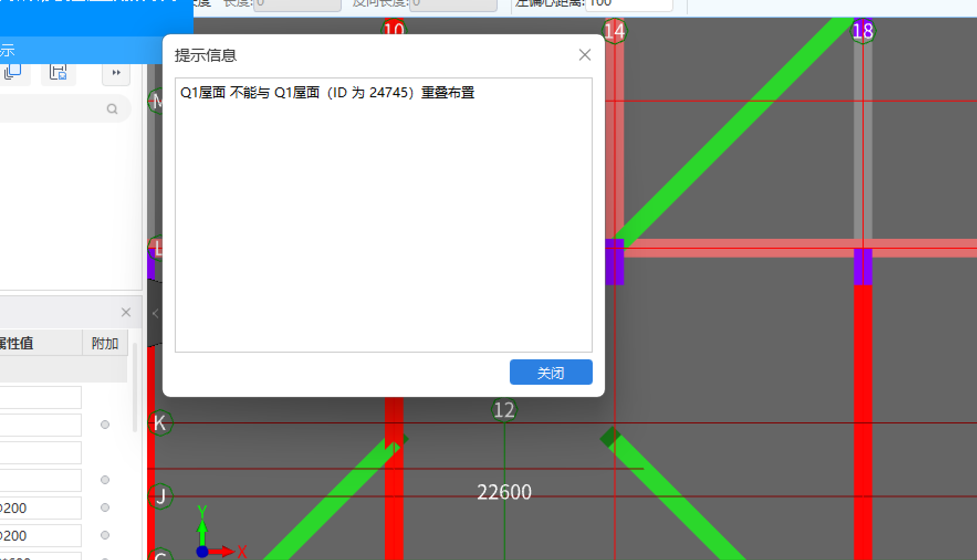Click the purple column under axis 14
This screenshot has height=560, width=977.
pos(614,262)
